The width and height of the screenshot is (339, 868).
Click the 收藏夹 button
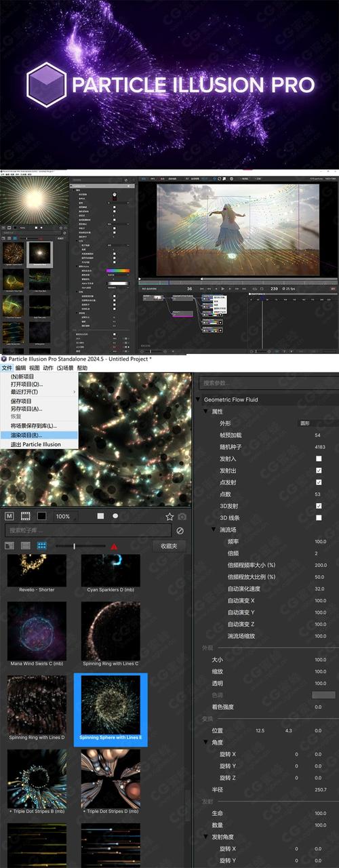(169, 546)
